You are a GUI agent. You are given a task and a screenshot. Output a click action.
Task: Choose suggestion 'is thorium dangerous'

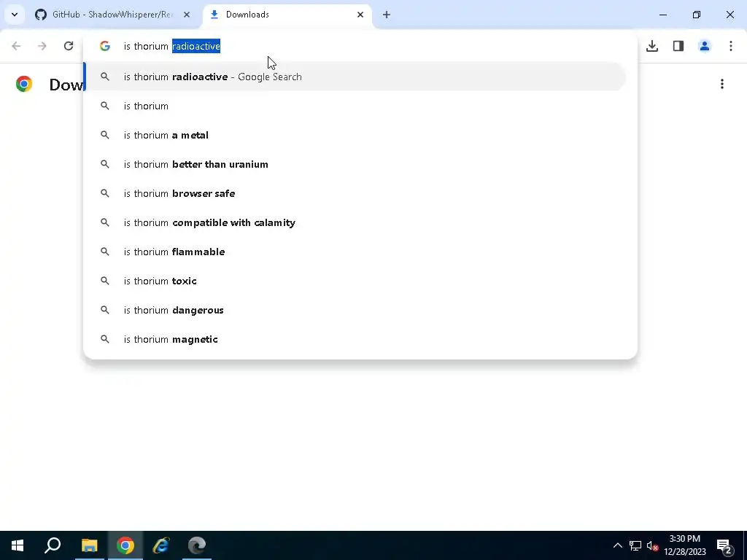pyautogui.click(x=355, y=310)
